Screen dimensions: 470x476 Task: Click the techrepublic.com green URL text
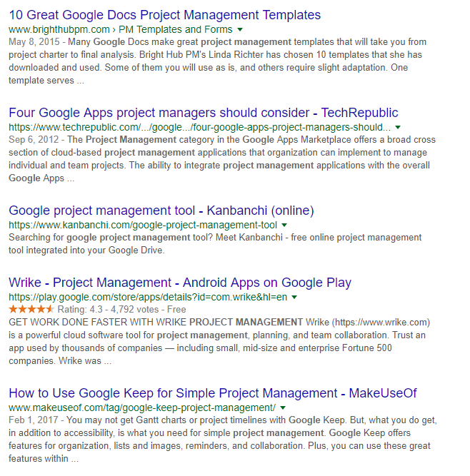[199, 127]
